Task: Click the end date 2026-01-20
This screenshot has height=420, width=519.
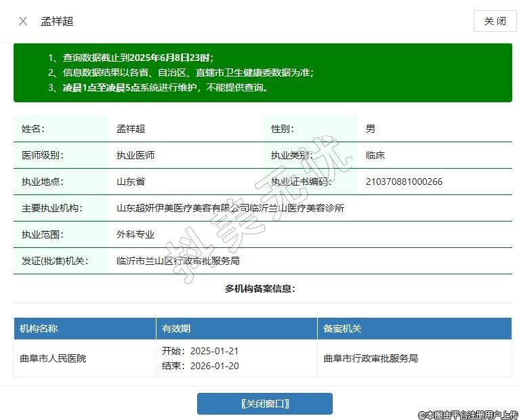Action: tap(214, 366)
